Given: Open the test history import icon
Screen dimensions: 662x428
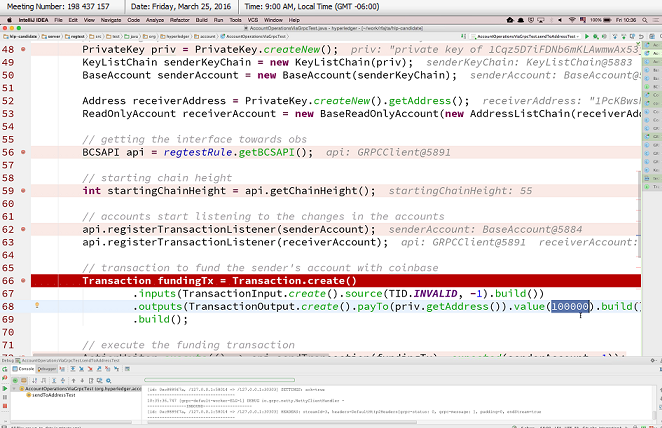Looking at the screenshot, I should (100, 380).
